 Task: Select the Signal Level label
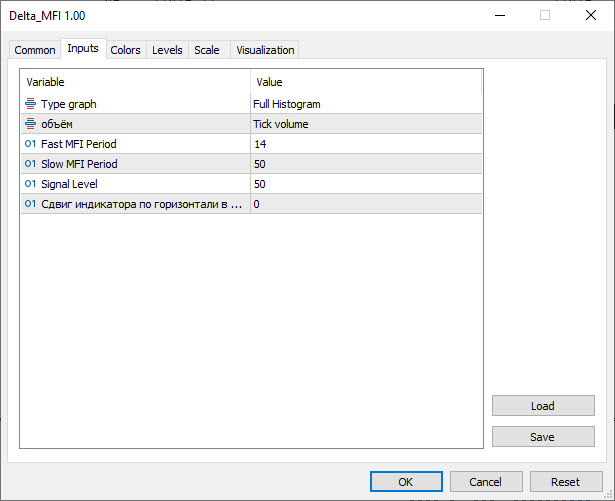click(69, 184)
